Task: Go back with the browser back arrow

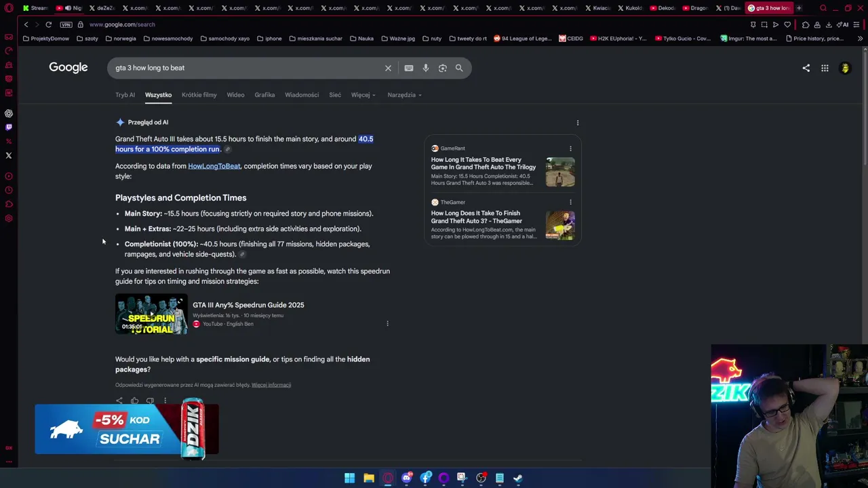Action: click(26, 24)
